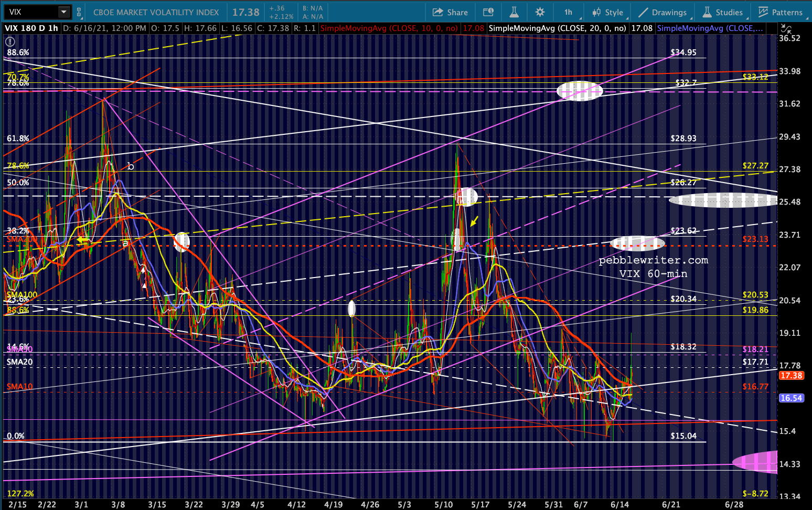
Task: Click the $15.04 level label
Action: click(683, 436)
